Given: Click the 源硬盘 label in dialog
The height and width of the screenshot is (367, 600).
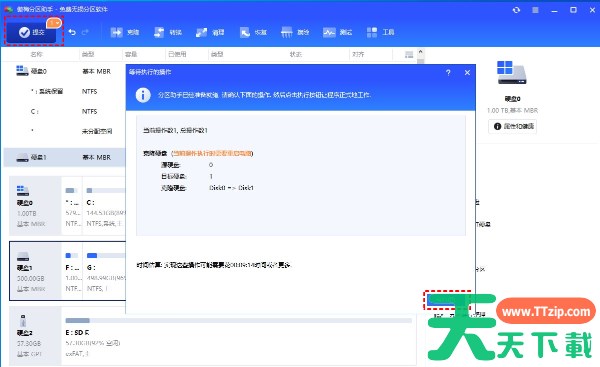Looking at the screenshot, I should pos(170,165).
